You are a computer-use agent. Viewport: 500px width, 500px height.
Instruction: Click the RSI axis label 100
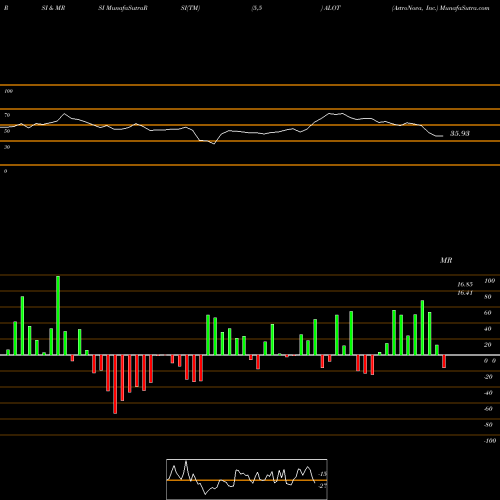tap(8, 91)
